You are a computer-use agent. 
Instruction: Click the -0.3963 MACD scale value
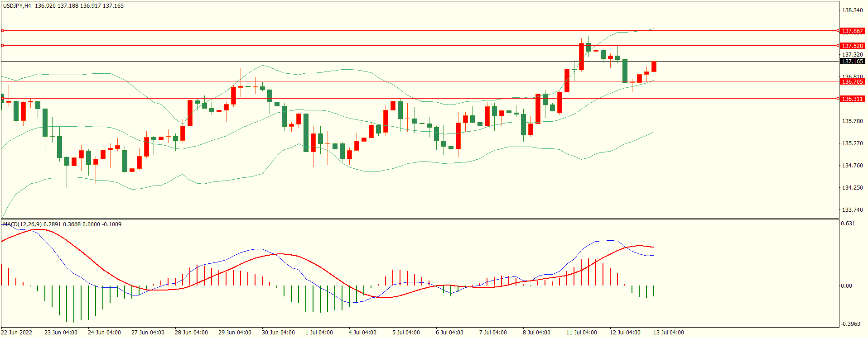coord(850,324)
